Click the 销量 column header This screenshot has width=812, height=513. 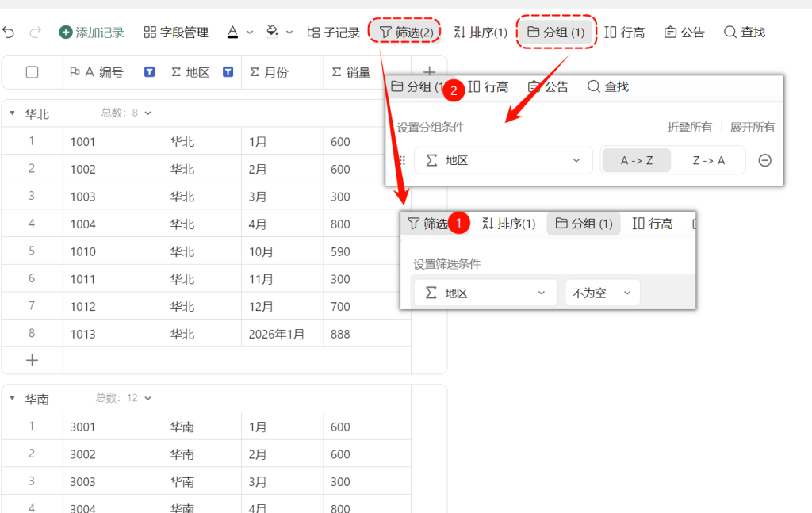pyautogui.click(x=367, y=72)
